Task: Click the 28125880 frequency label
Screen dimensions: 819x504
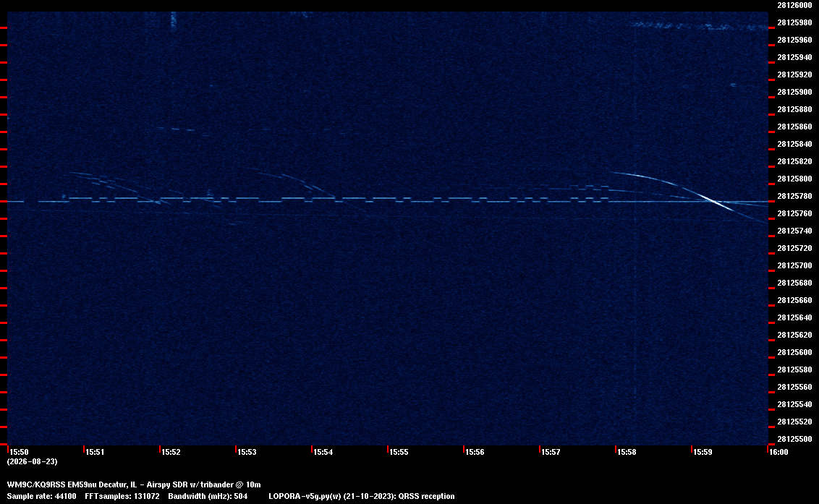Action: pyautogui.click(x=794, y=109)
